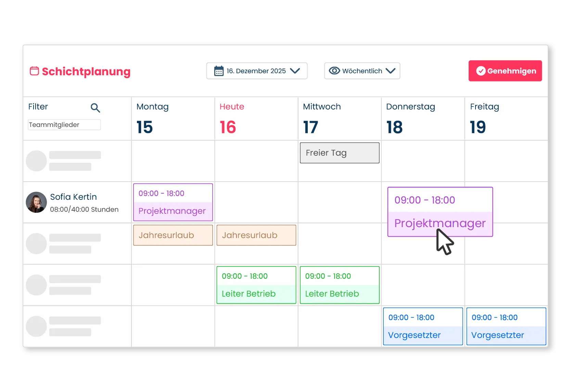Focus the Teammitglieder filter field

64,125
